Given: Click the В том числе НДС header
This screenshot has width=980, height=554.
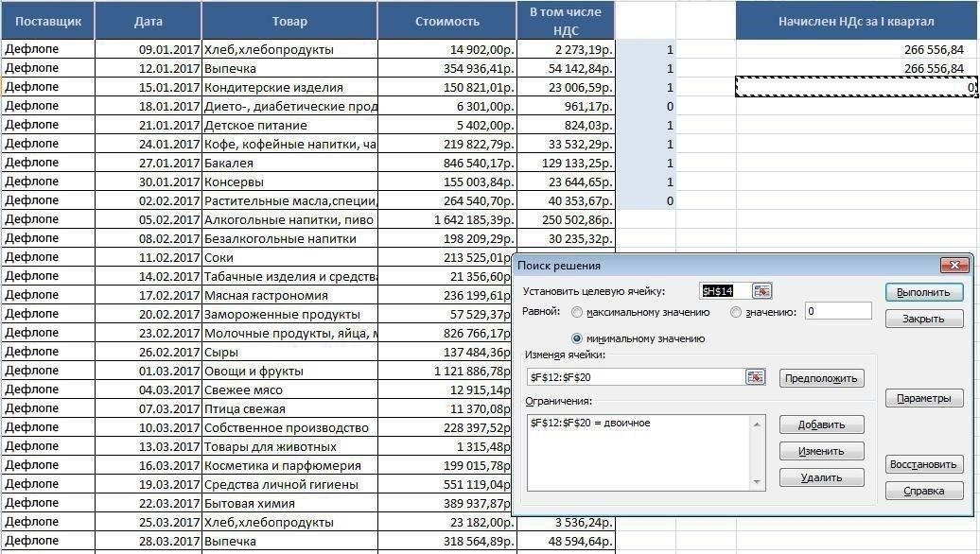Looking at the screenshot, I should [567, 21].
